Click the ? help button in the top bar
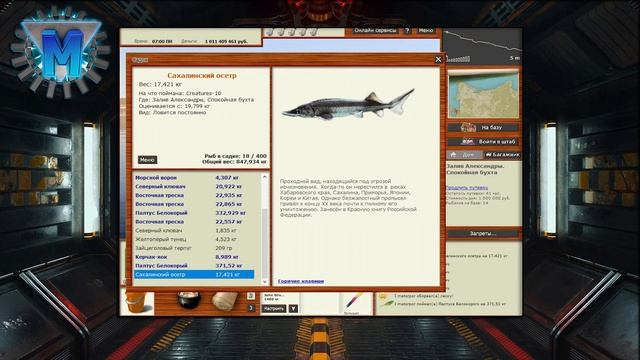Image resolution: width=640 pixels, height=360 pixels. tap(407, 31)
